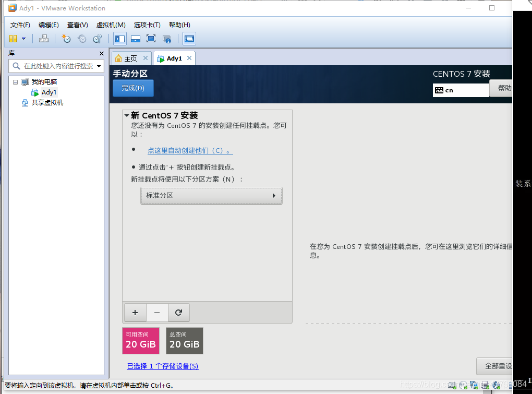
Task: Click the send Ctrl+Alt+Del toolbar icon
Action: [44, 39]
